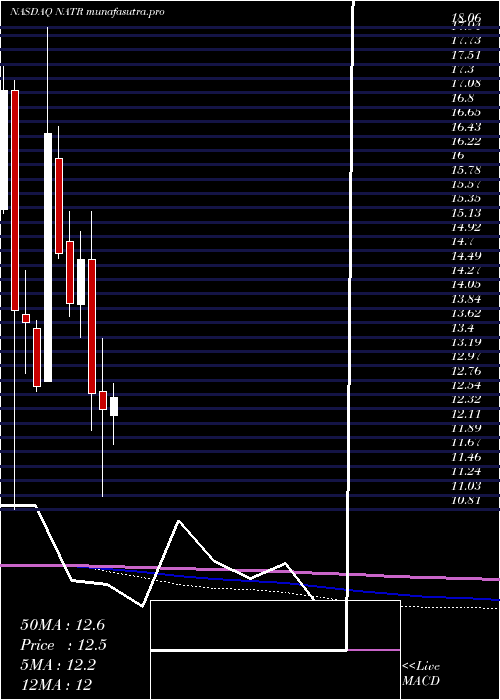Click the 12.76 price axis label
This screenshot has width=500, height=700.
point(466,371)
